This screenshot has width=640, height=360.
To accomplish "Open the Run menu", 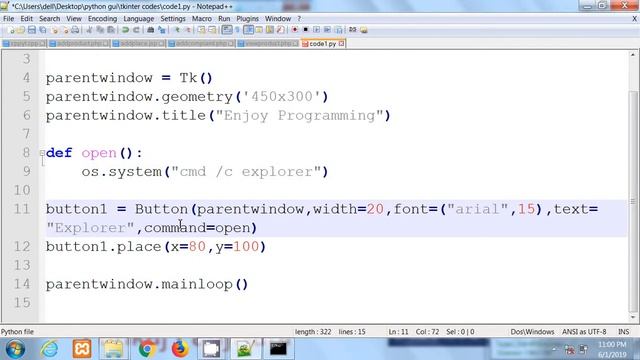I will 224,19.
